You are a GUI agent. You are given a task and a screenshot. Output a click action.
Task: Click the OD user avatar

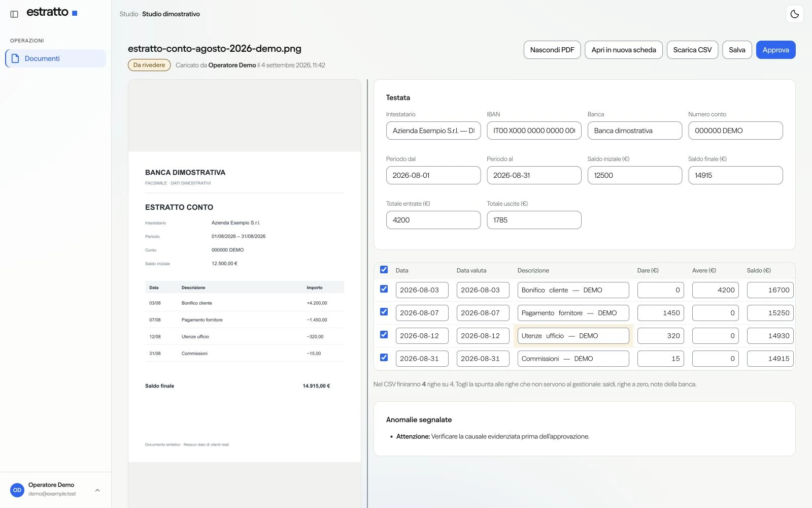click(17, 490)
